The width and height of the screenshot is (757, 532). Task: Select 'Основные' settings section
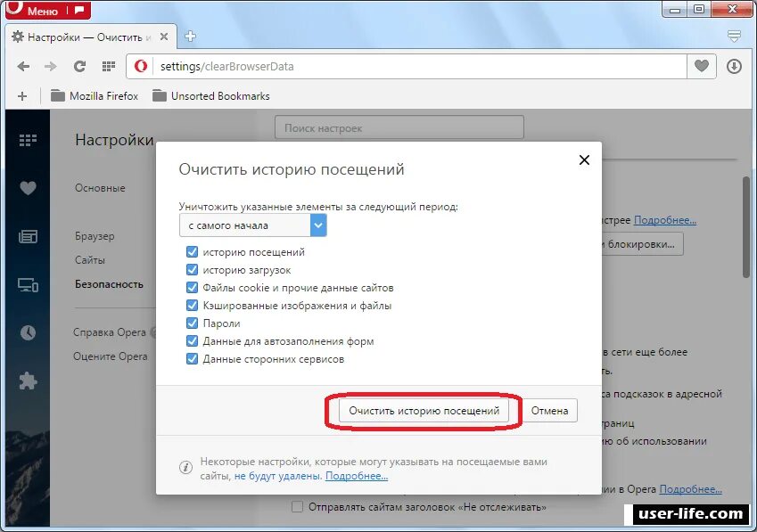[x=100, y=188]
